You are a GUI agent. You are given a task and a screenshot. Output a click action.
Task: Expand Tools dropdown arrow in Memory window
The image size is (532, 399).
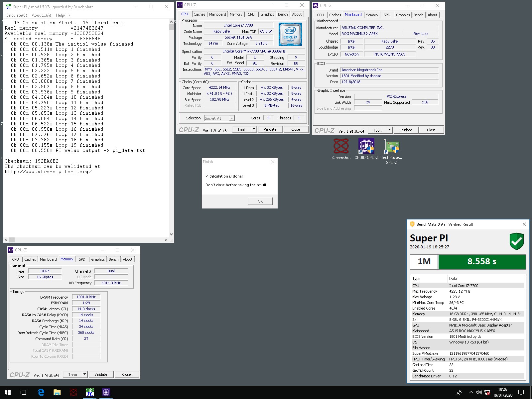85,374
